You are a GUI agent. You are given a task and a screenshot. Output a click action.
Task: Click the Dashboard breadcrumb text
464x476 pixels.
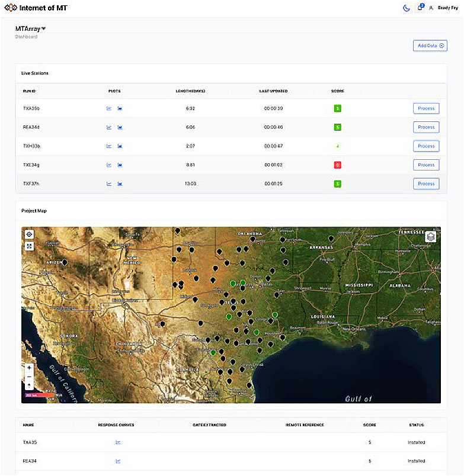point(27,37)
